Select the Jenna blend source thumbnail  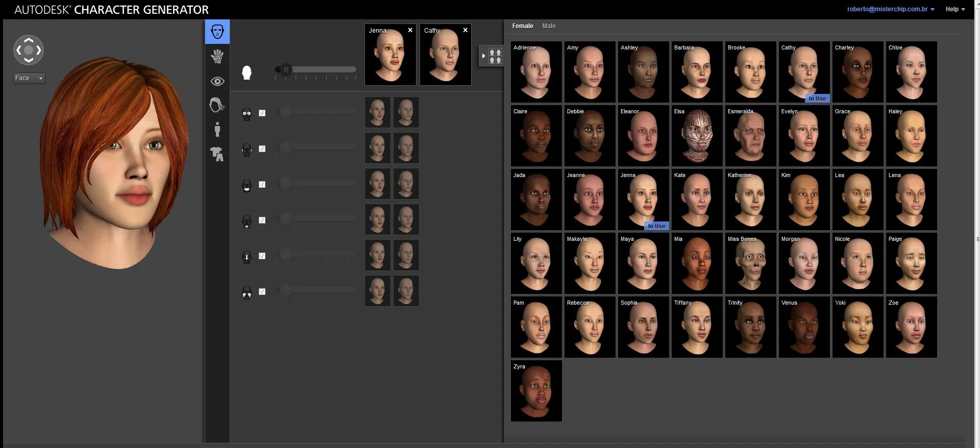(390, 55)
